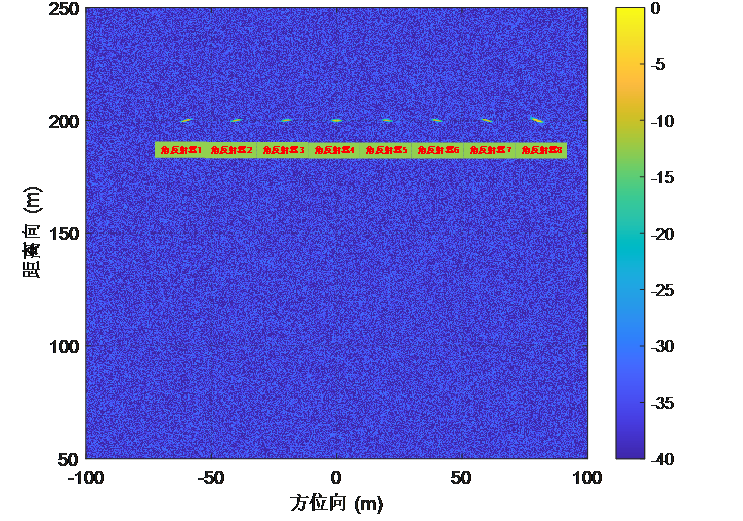This screenshot has width=743, height=521.
Task: Click the y-axis tick label 100
Action: (64, 346)
